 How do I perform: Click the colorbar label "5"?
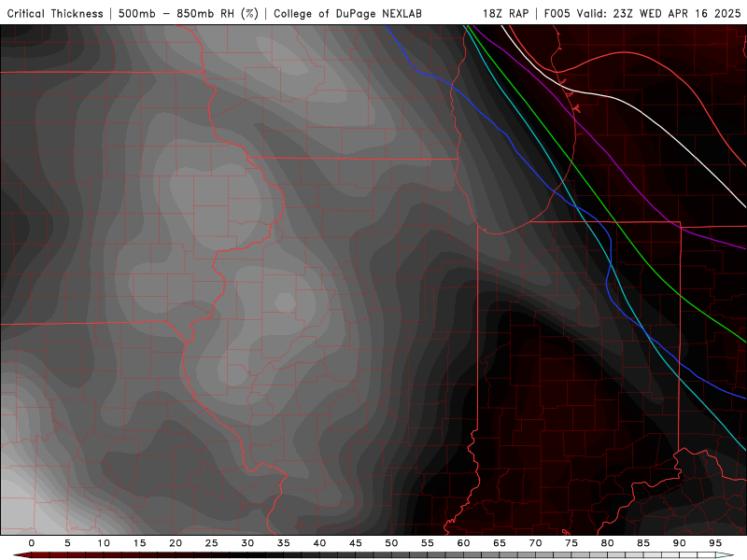67,543
